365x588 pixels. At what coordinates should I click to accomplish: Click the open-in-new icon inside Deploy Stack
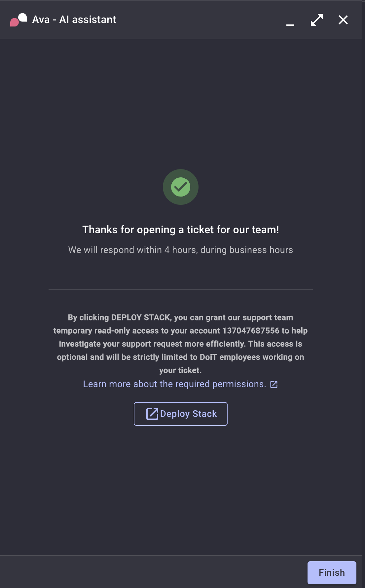[152, 414]
